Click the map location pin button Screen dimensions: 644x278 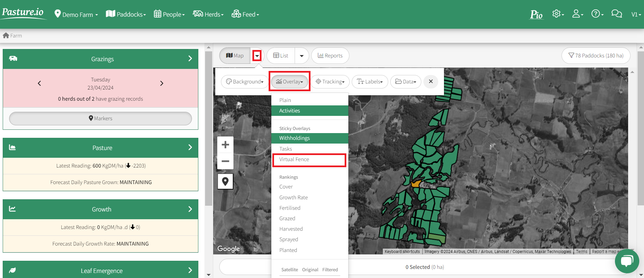[225, 182]
